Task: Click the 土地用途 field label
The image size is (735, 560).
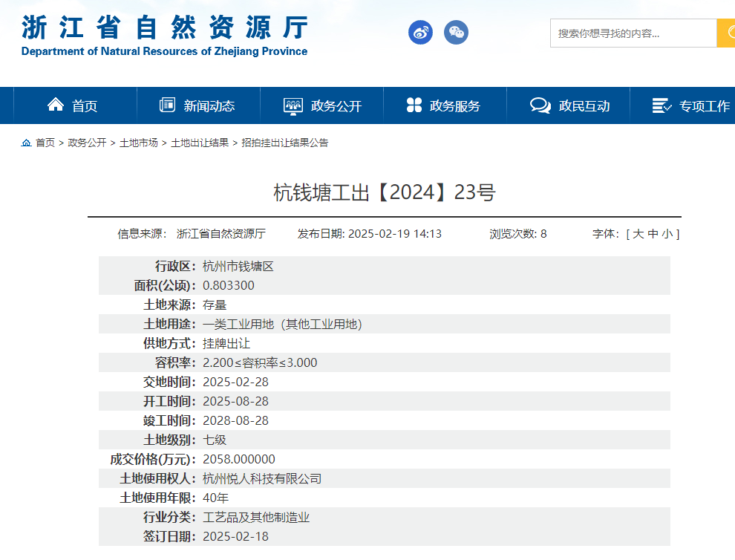Action: point(169,324)
